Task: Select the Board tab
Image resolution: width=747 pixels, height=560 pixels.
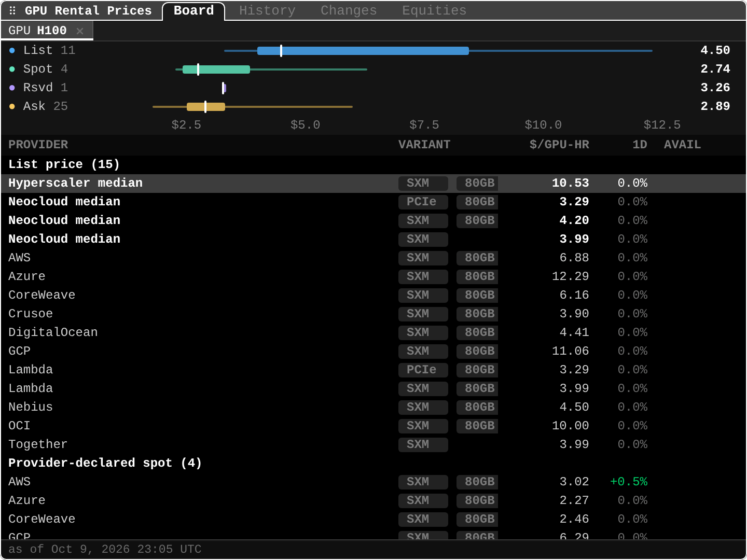Action: point(193,11)
